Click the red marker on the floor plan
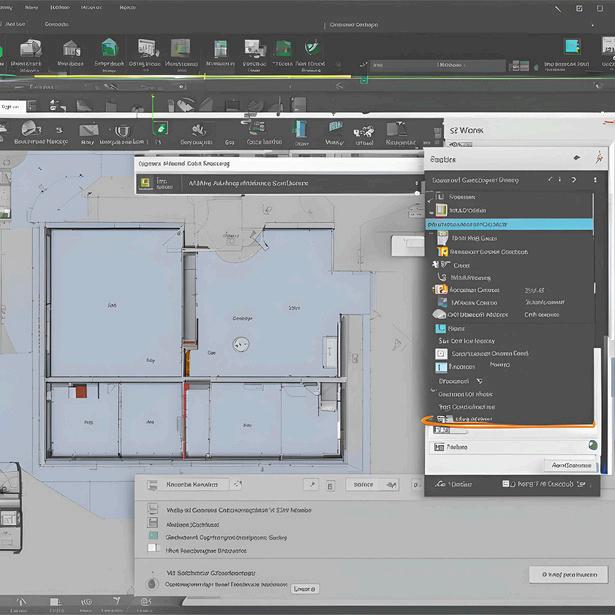 (81, 391)
